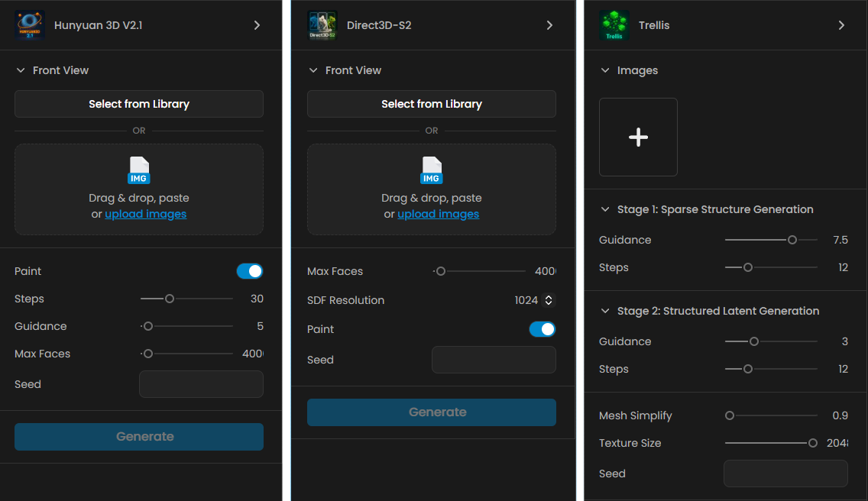Image resolution: width=868 pixels, height=501 pixels.
Task: Click the Seed input field in Direct3D-S2 panel
Action: [x=494, y=360]
